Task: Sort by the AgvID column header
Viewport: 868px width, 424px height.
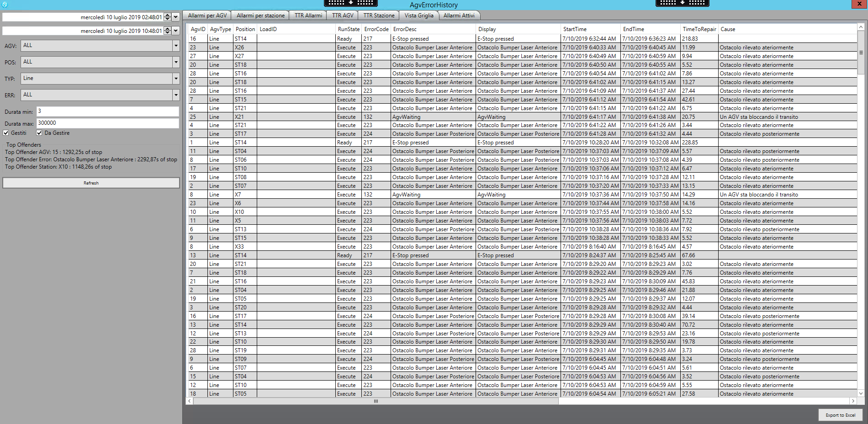Action: click(x=198, y=29)
